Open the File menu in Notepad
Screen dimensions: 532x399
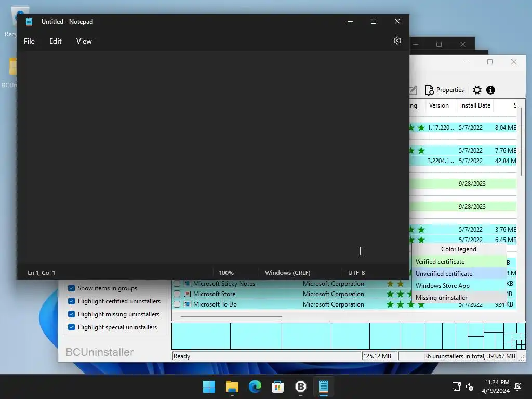(x=29, y=41)
